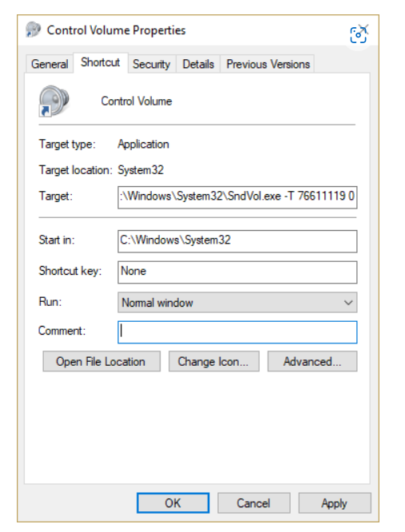
Task: Click the Change Icon... button
Action: tap(214, 361)
